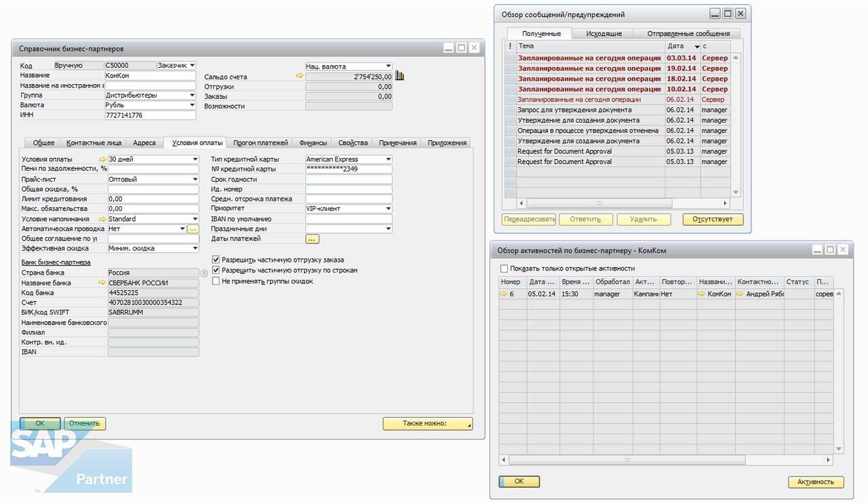868x503 pixels.
Task: Expand the Группа Дистрибьютеры dropdown
Action: [193, 96]
